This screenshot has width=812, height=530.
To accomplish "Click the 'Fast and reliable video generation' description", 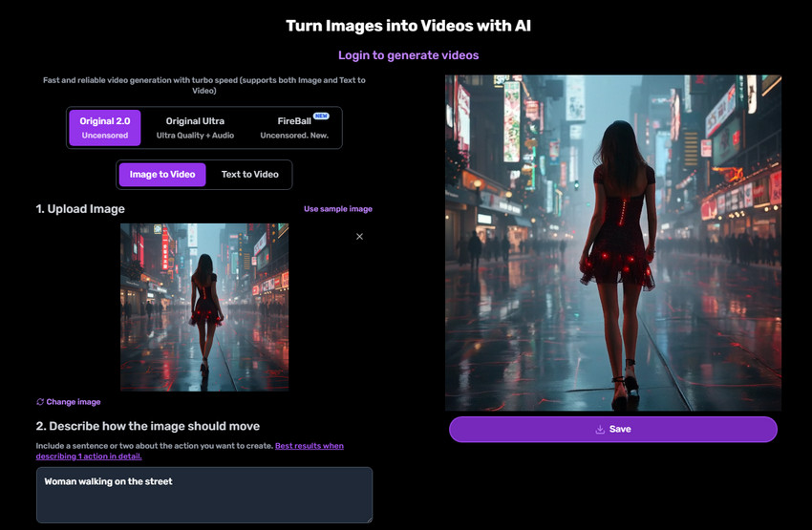I will click(x=204, y=85).
